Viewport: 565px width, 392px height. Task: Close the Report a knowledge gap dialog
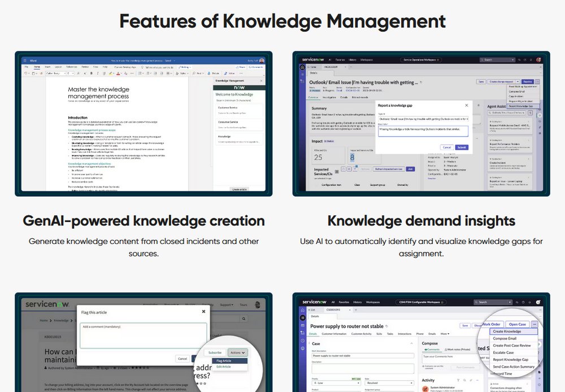(466, 105)
